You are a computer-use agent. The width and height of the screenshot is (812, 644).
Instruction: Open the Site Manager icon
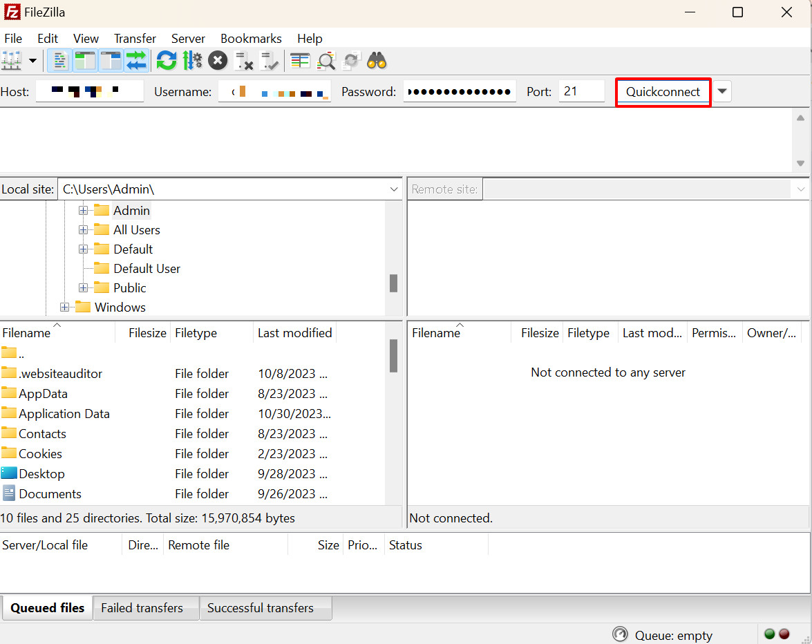coord(11,61)
